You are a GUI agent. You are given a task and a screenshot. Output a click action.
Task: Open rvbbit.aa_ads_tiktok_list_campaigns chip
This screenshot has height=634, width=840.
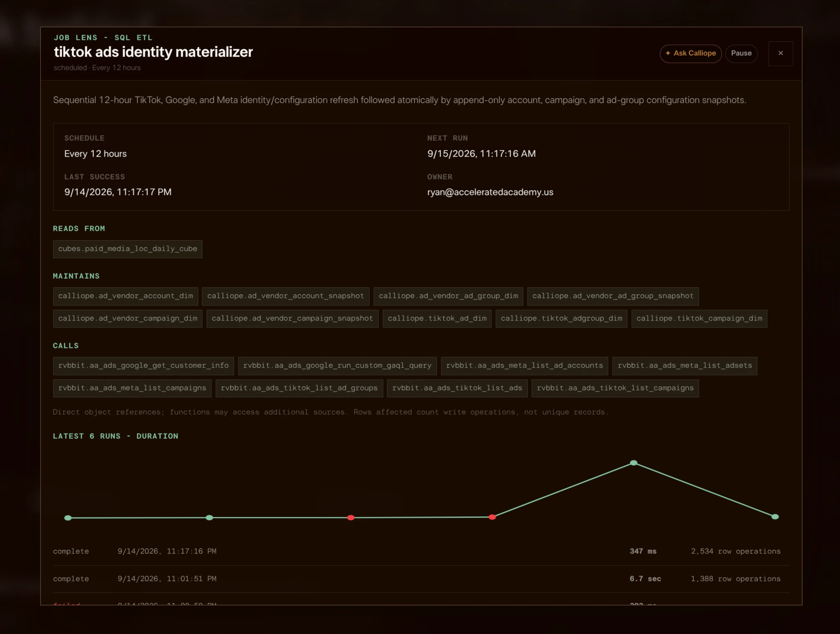[x=615, y=388]
